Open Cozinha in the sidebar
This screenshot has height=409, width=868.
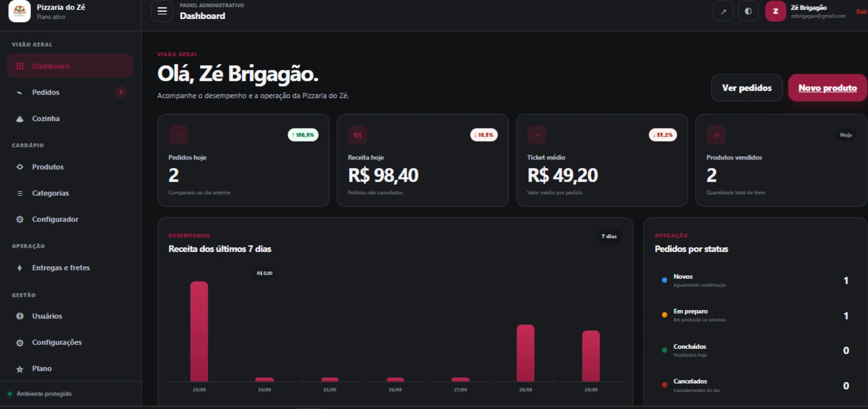tap(70, 118)
